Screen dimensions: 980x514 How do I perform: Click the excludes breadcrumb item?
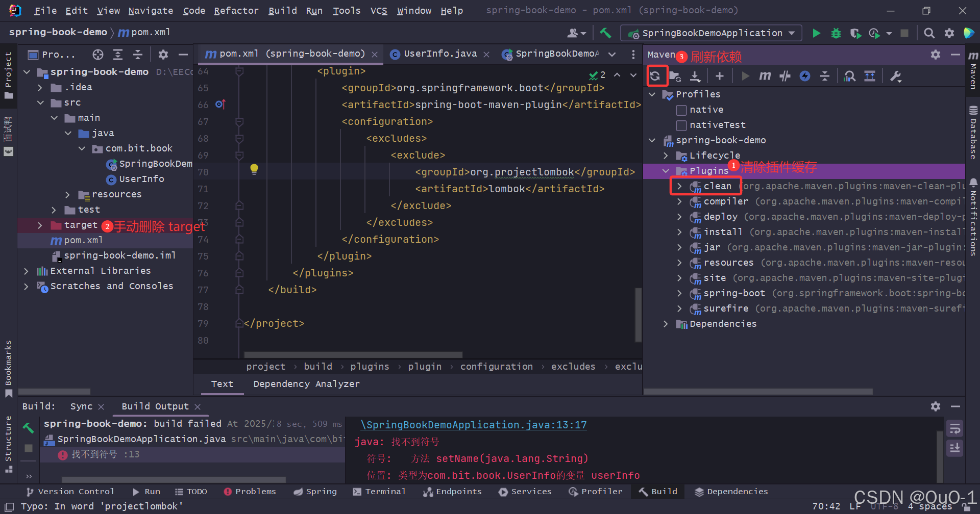[573, 367]
